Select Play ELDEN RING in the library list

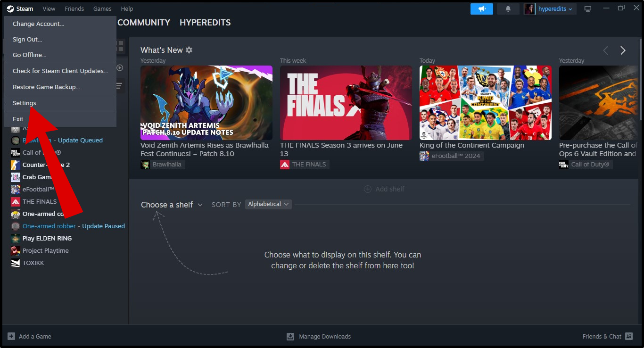click(47, 239)
